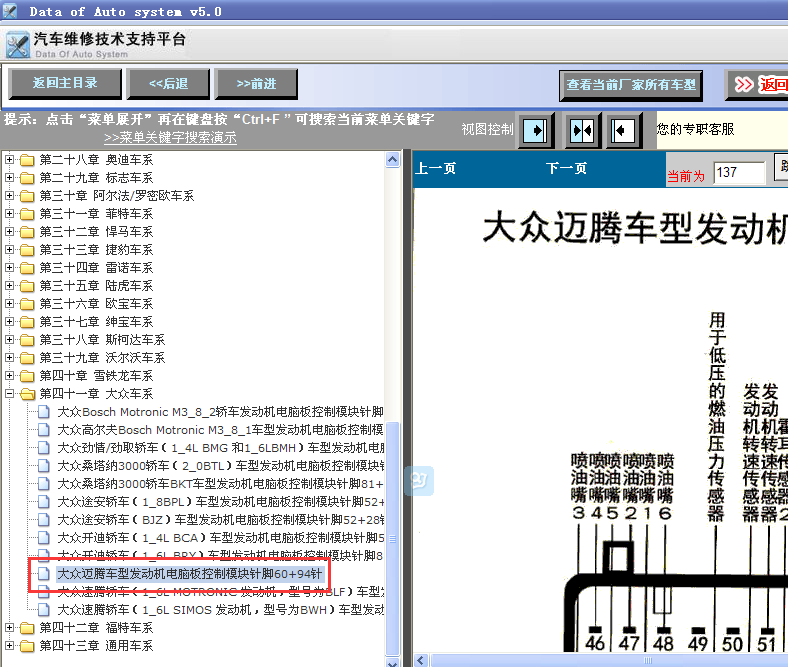Image resolution: width=788 pixels, height=667 pixels.
Task: Click folder icon of 第三十五章 陆虎车系
Action: 27,285
